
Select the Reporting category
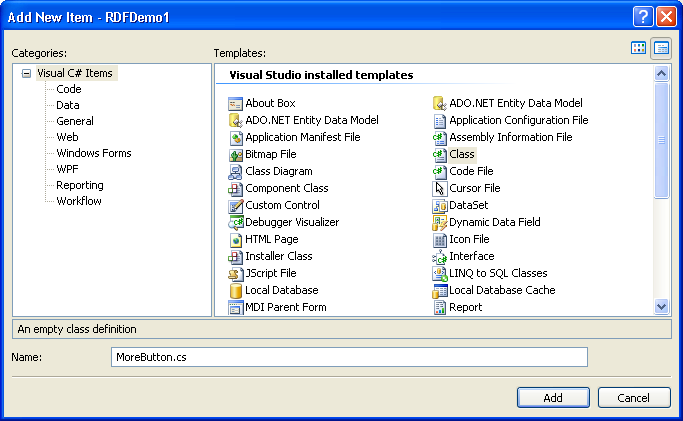(x=79, y=185)
